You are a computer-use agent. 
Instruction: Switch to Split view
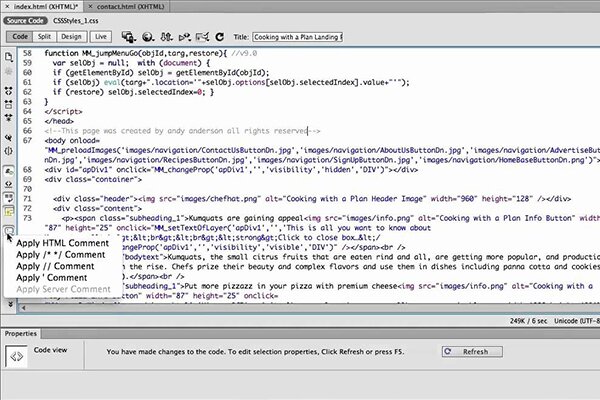point(44,37)
